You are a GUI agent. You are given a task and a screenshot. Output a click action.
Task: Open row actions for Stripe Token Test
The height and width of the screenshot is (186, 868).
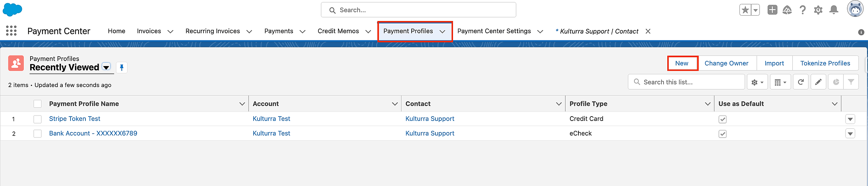coord(850,119)
